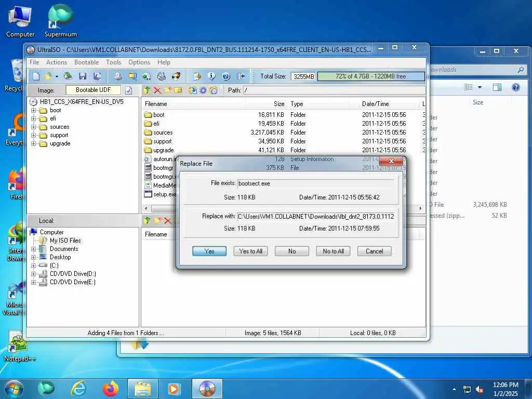The image size is (532, 399).
Task: Expand the upgrade folder tree node
Action: click(x=33, y=143)
